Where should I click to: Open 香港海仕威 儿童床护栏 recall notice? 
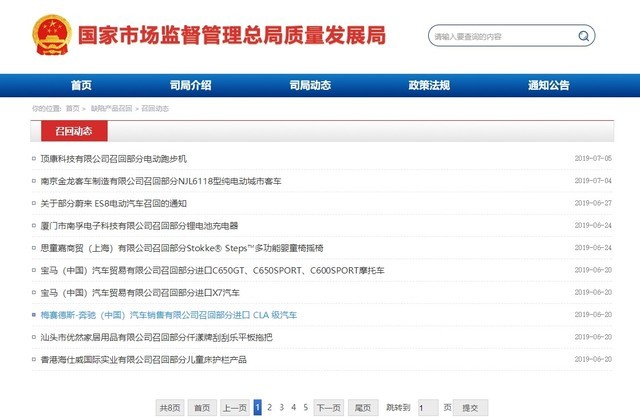pos(144,360)
